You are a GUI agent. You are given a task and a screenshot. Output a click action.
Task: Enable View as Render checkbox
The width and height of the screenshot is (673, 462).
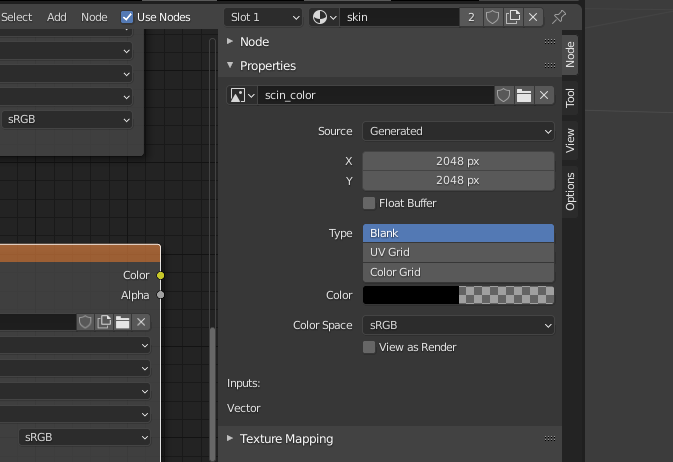369,347
